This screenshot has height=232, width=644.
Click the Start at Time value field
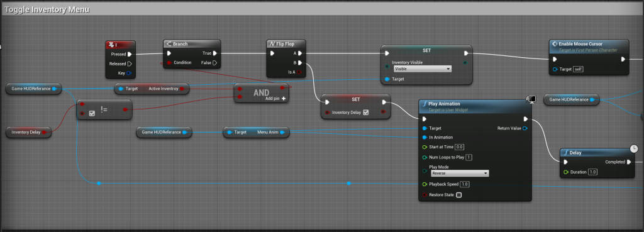point(460,147)
